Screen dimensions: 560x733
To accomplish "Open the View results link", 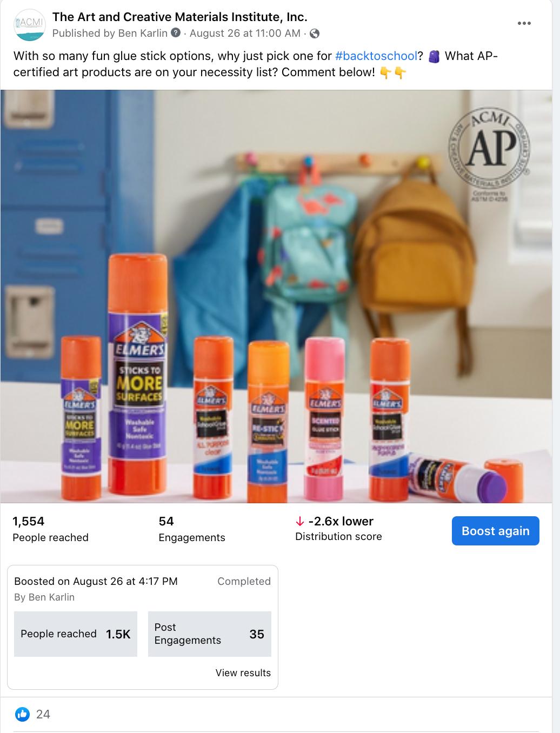I will 243,672.
